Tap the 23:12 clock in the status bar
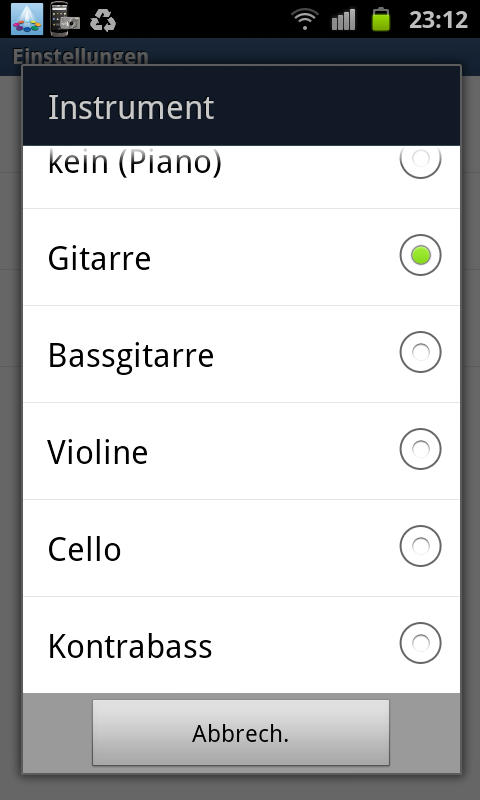 (x=438, y=20)
